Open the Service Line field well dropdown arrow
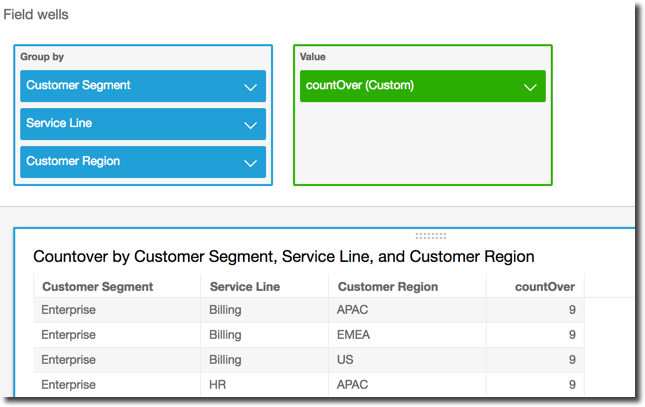This screenshot has width=645, height=407. click(x=250, y=125)
